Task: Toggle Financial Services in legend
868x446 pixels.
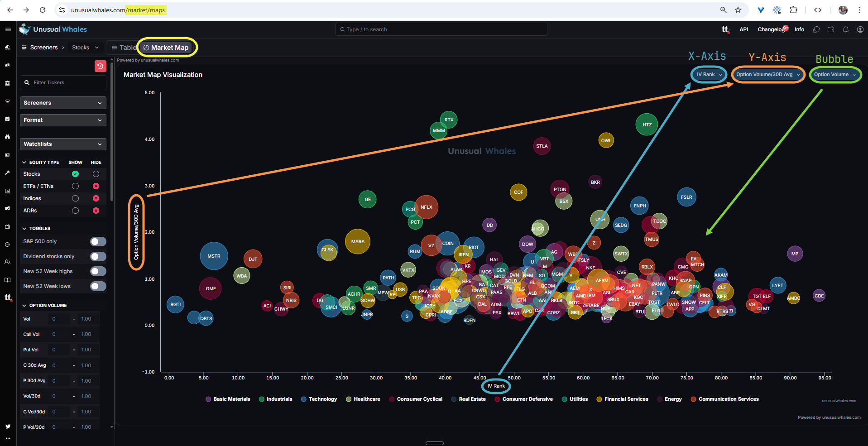Action: click(x=622, y=399)
